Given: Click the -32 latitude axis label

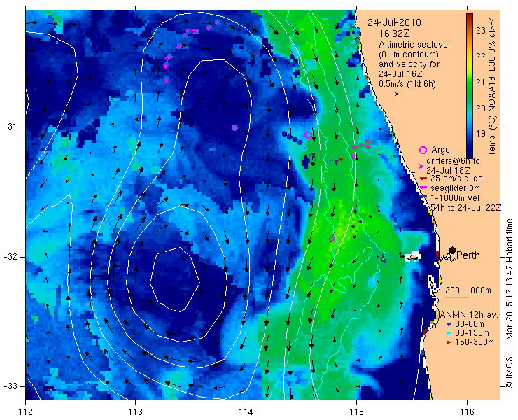Looking at the screenshot, I should click(10, 257).
